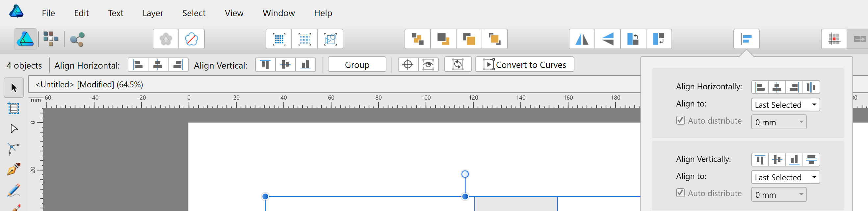Toggle horizontal Auto distribute checkbox
868x211 pixels.
point(680,121)
